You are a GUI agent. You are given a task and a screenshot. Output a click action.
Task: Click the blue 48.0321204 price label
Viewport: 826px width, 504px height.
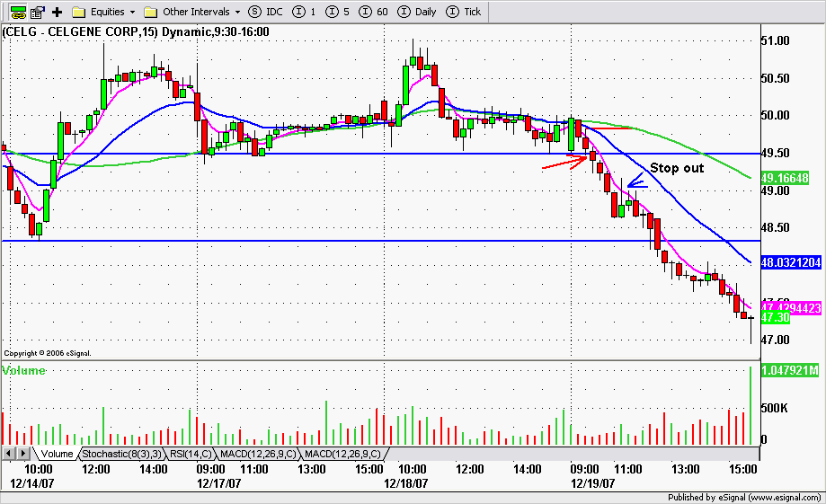pyautogui.click(x=791, y=262)
